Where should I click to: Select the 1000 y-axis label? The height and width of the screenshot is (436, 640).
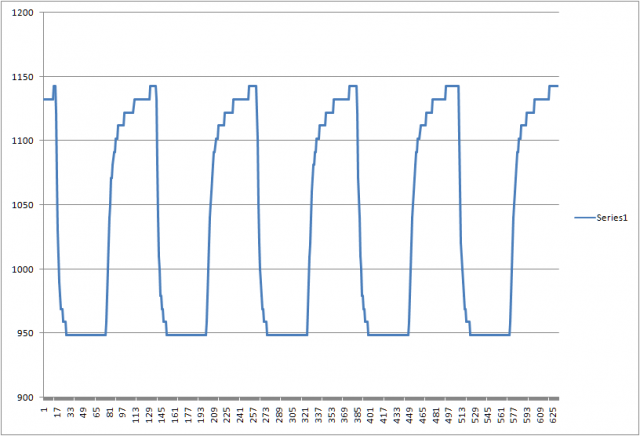pyautogui.click(x=21, y=269)
